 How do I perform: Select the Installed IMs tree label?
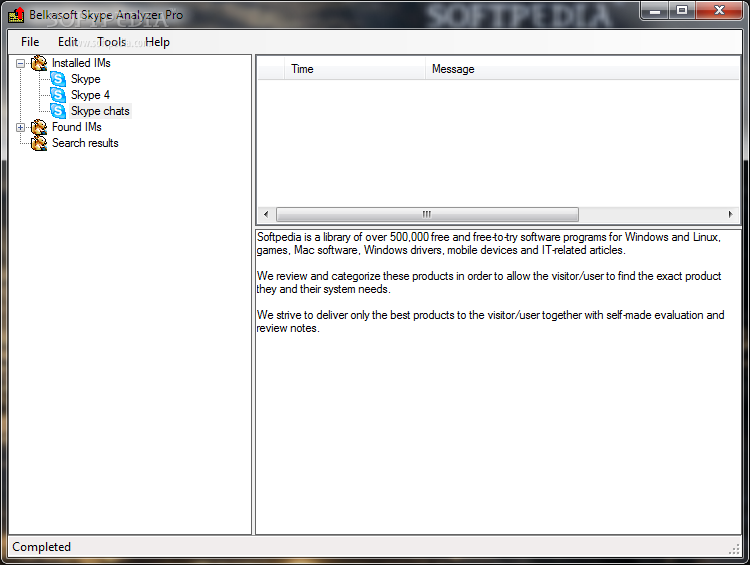click(81, 63)
